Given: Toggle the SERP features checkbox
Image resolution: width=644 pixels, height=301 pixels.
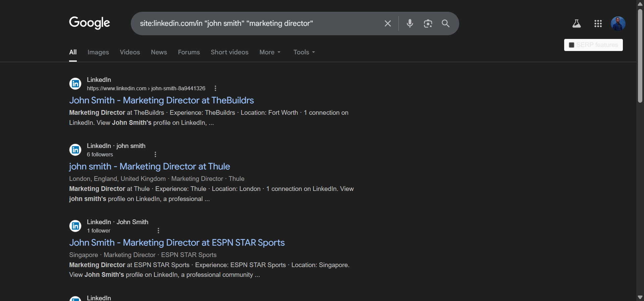Looking at the screenshot, I should pos(572,45).
